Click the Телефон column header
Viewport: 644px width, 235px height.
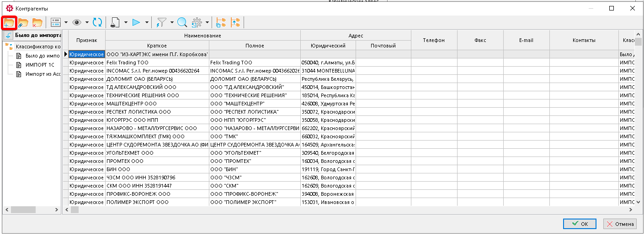(434, 40)
